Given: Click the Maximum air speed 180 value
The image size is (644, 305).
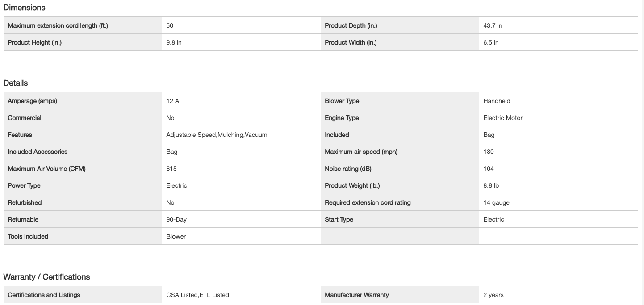Looking at the screenshot, I should pos(489,152).
